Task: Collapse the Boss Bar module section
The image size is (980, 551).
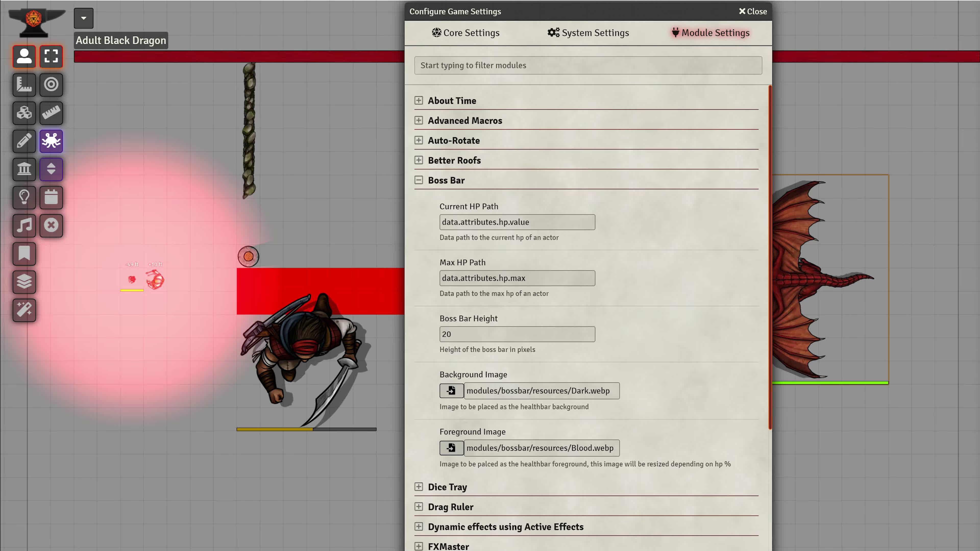Action: pos(419,180)
